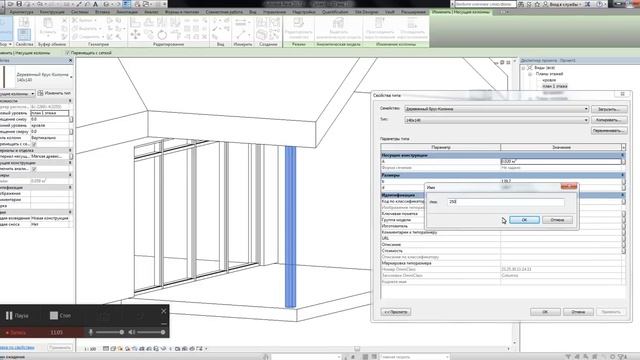The image size is (640, 360).
Task: Open the 'Аннотации' ribbon tab
Action: [127, 12]
